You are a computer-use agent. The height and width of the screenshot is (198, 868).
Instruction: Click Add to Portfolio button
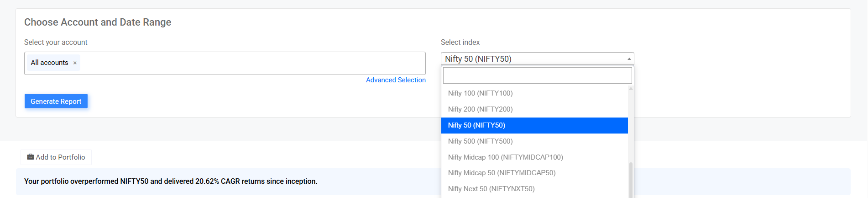pos(56,157)
